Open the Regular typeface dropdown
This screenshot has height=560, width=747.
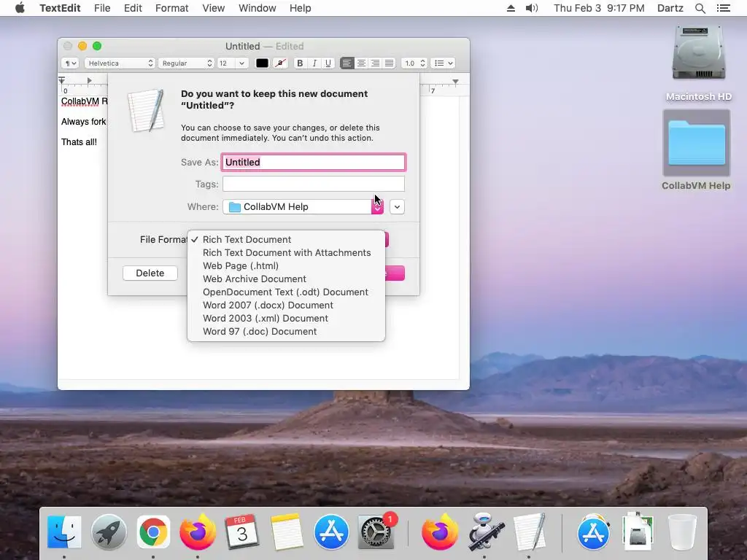coord(186,63)
